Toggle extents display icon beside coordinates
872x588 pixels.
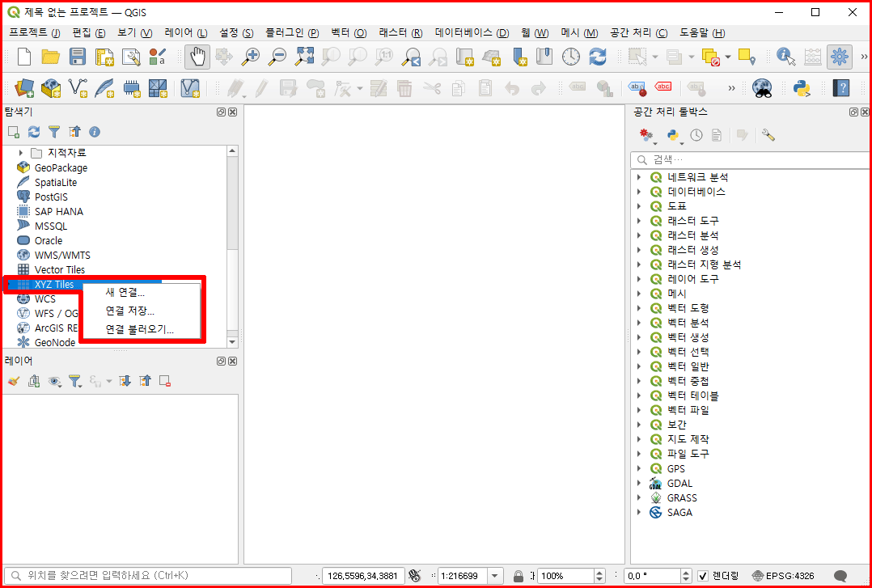tap(413, 576)
